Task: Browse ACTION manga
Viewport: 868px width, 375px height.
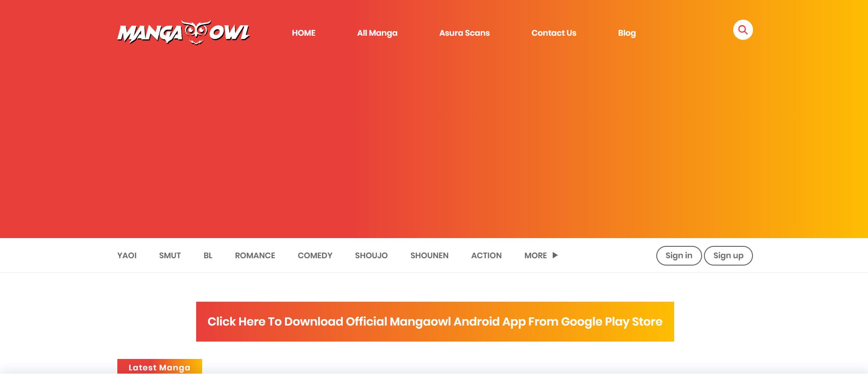Action: tap(486, 255)
